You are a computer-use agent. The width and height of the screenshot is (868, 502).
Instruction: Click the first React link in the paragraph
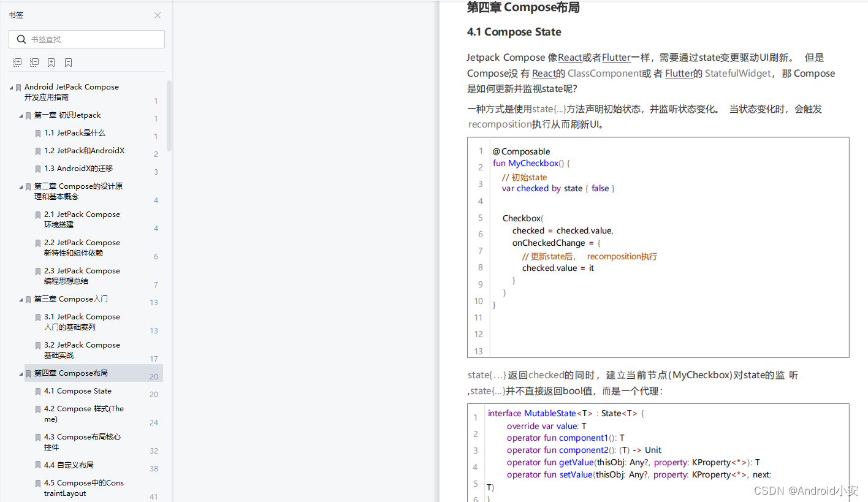tap(569, 58)
